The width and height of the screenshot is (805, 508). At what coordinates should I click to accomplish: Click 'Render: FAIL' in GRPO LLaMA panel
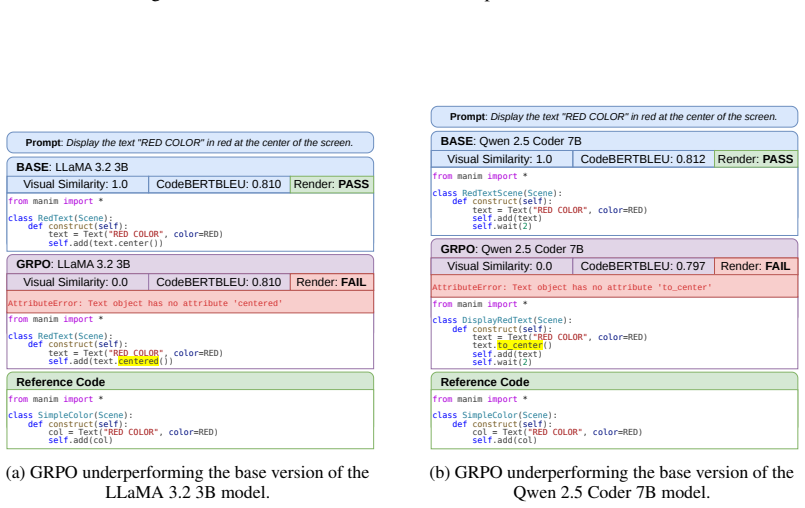(x=332, y=282)
